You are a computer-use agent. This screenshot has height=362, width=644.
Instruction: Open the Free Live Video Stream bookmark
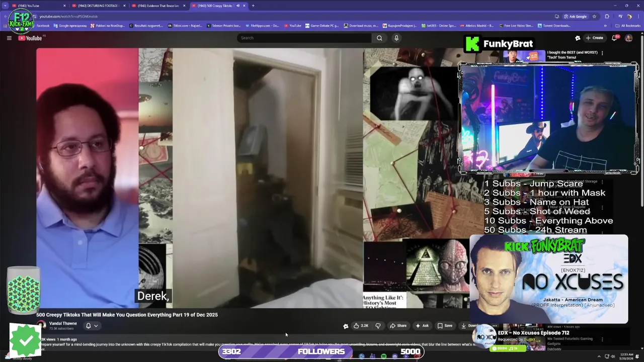(x=516, y=26)
